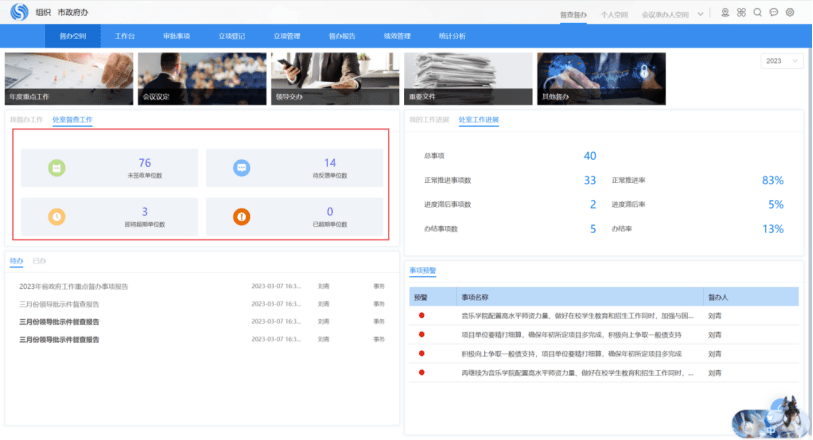Select the 事项预警 tab
The width and height of the screenshot is (813, 440).
coord(423,271)
